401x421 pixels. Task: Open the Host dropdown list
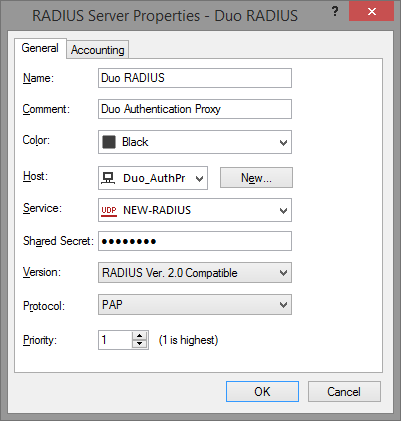click(x=199, y=179)
